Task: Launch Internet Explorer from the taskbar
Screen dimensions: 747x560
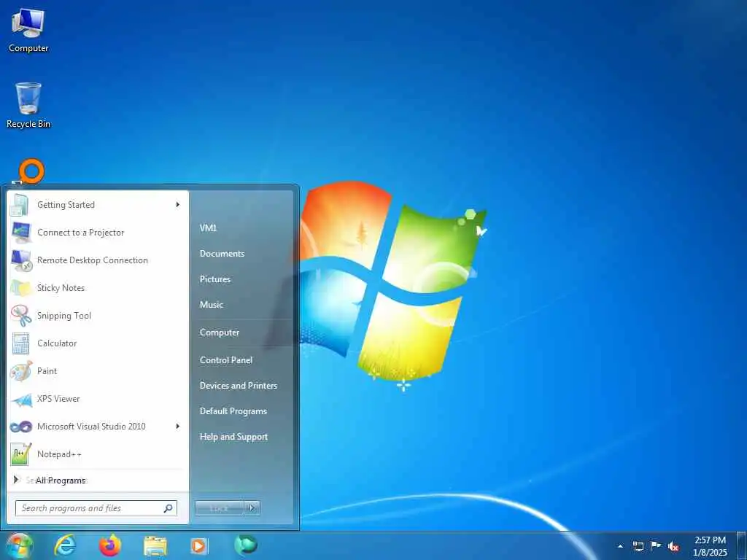Action: pos(65,545)
